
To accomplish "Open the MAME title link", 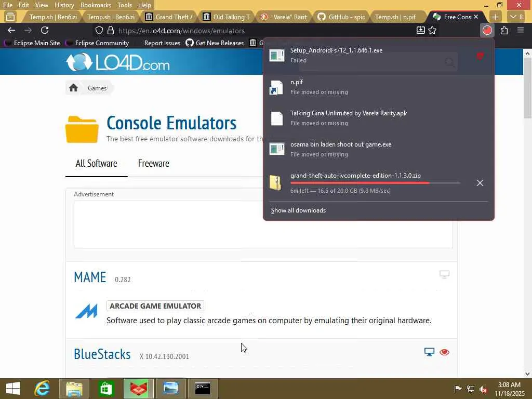I will point(90,277).
